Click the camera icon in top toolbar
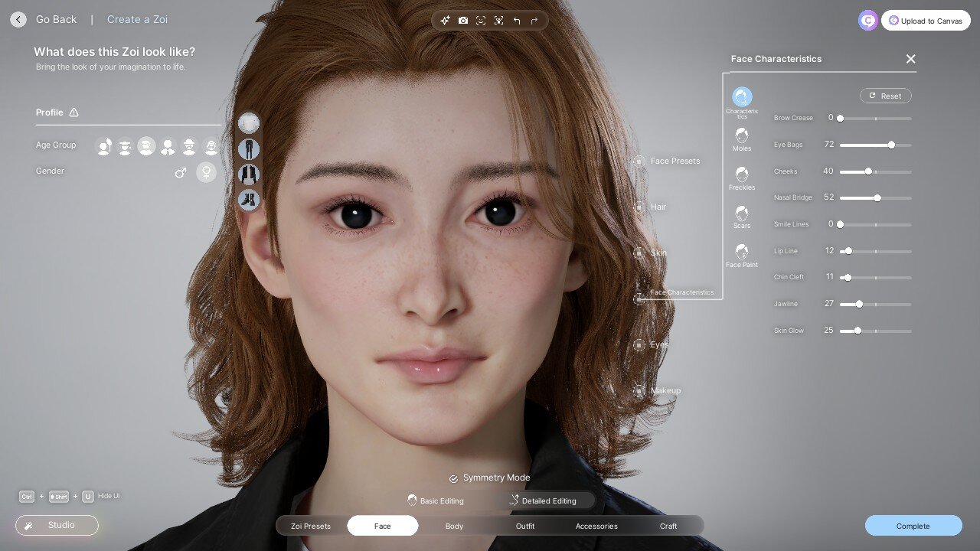 pos(463,21)
